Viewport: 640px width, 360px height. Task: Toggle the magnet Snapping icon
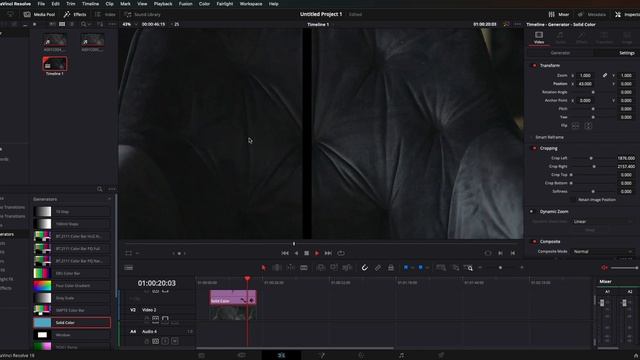point(364,268)
